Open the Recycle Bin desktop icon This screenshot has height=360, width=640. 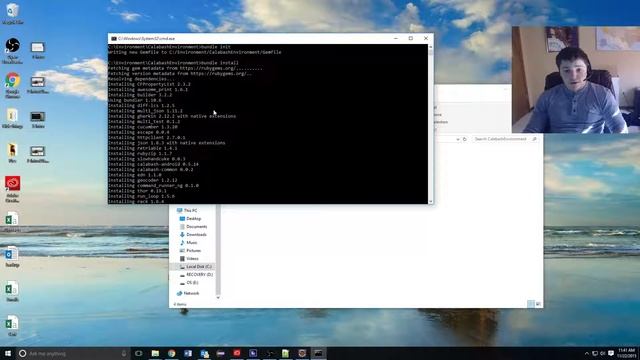point(12,12)
